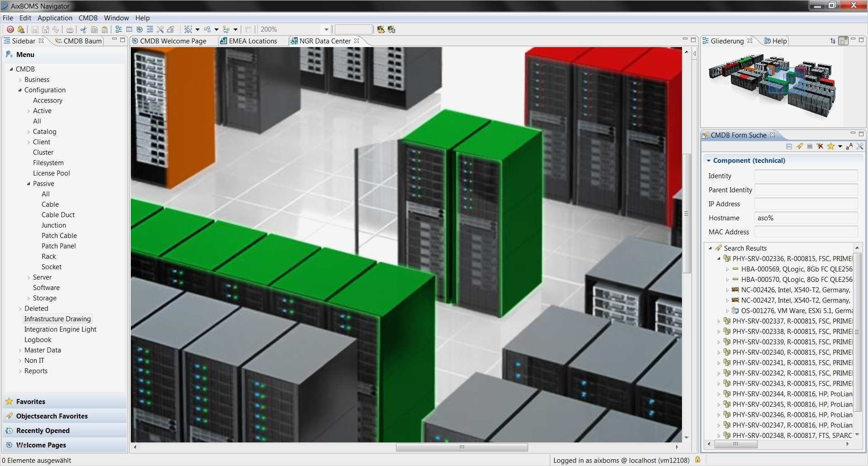Open the CMDB menu
The width and height of the screenshot is (868, 466).
click(x=88, y=18)
